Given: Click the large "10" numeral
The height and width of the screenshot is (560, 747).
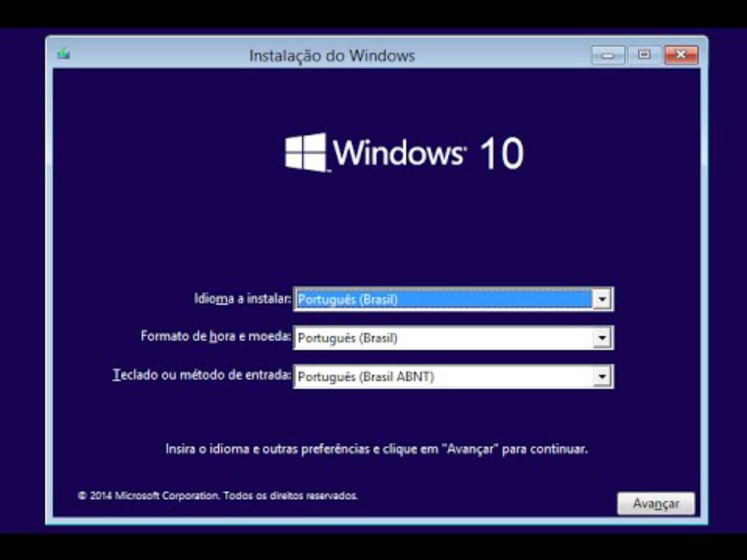Looking at the screenshot, I should click(x=501, y=154).
